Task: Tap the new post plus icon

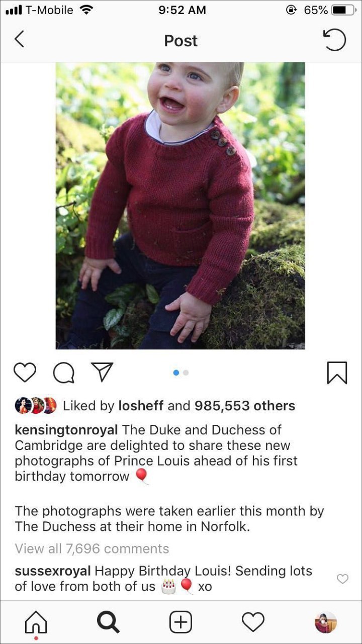Action: [180, 623]
